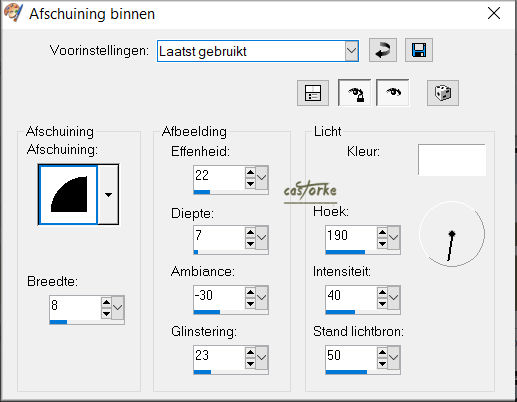Expand the Afschuining bevel shape dropdown
517x402 pixels.
[108, 195]
